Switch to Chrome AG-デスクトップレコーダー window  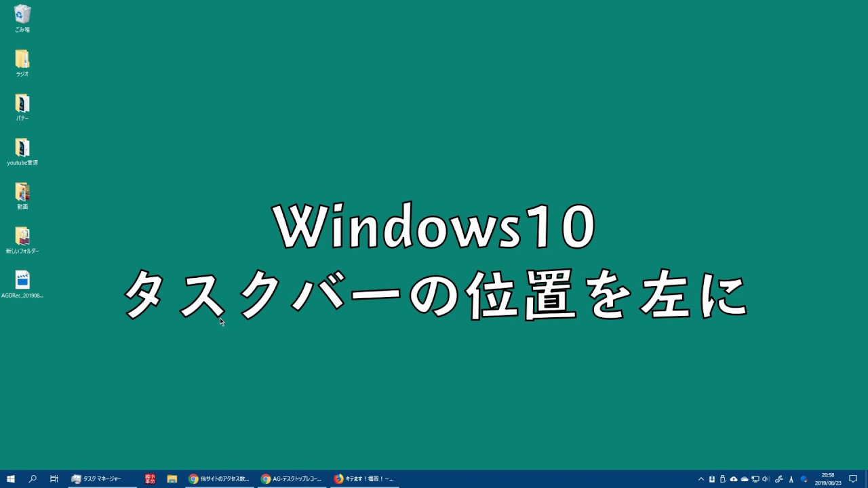point(292,479)
